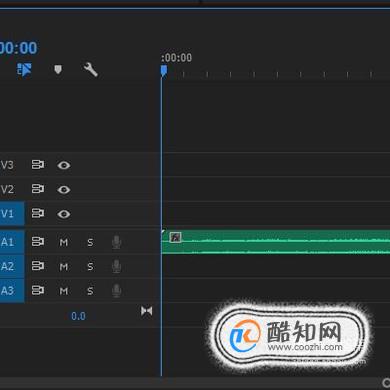Toggle targeting of track A2

click(12, 266)
